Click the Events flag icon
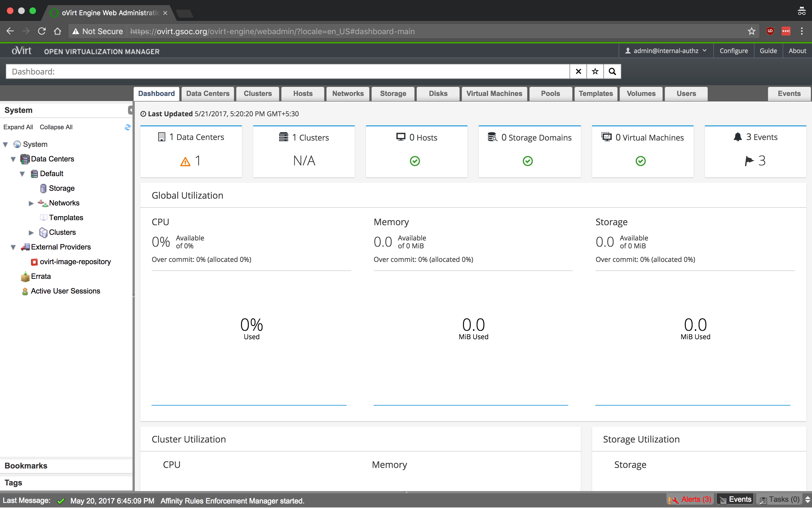This screenshot has height=508, width=812. point(749,161)
